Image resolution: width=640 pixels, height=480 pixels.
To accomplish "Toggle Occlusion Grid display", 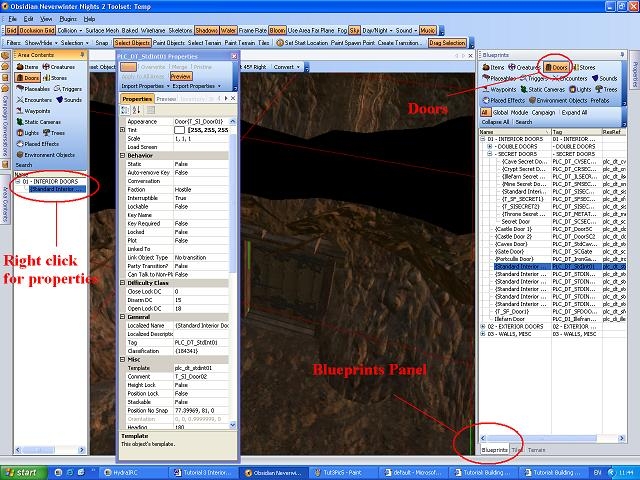I will click(x=36, y=31).
